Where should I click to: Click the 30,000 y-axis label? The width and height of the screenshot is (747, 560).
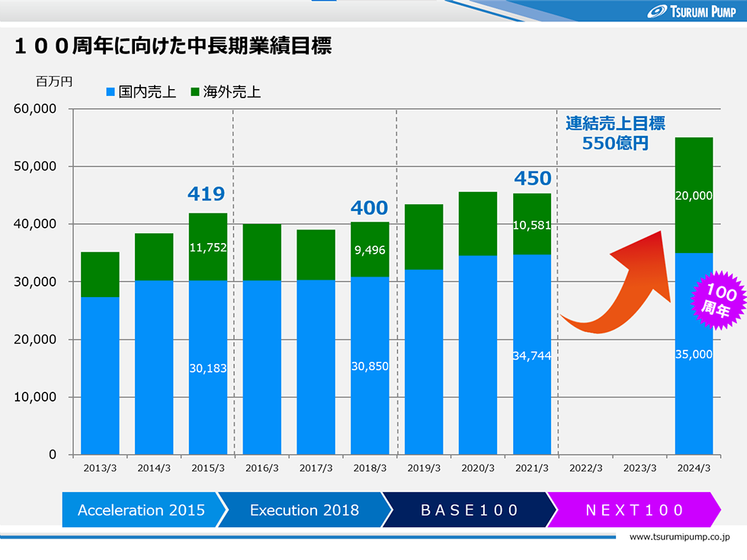[x=35, y=281]
